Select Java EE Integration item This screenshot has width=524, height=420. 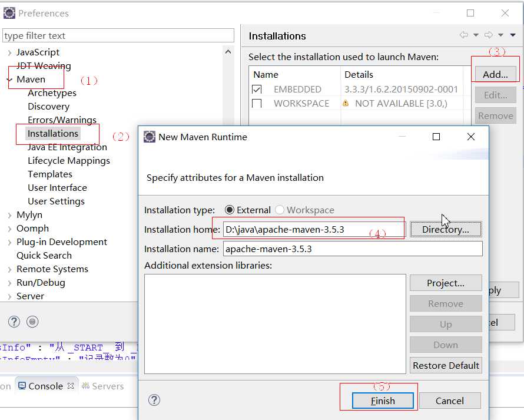pyautogui.click(x=68, y=147)
